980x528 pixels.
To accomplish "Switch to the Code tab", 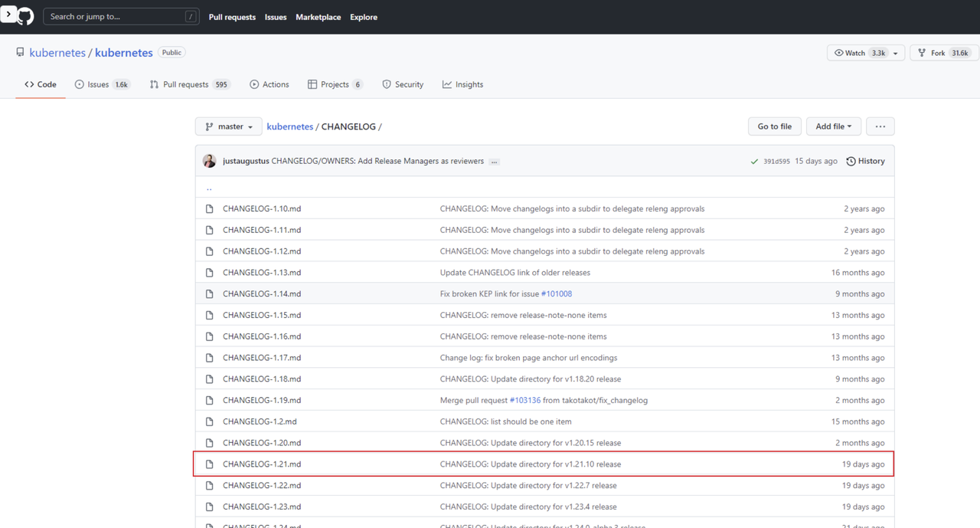I will click(x=41, y=84).
